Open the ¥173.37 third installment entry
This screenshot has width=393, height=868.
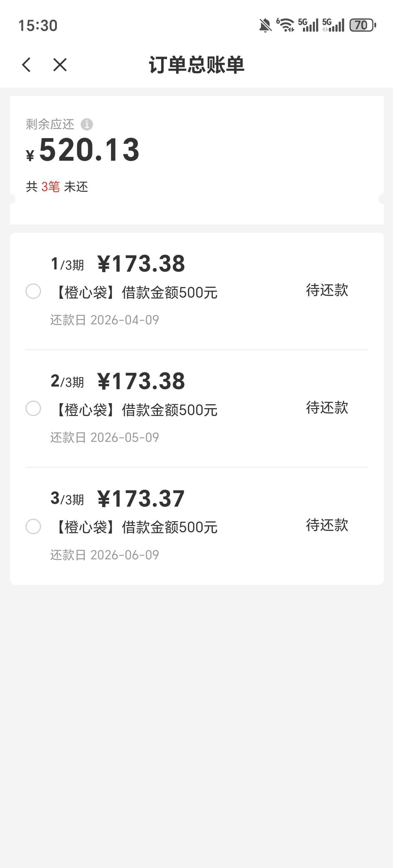click(x=141, y=499)
